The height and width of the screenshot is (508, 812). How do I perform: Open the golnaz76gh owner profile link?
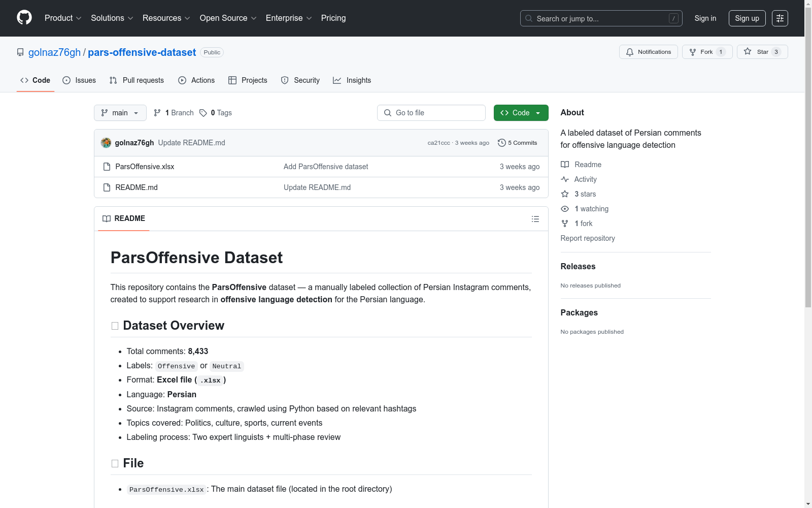click(54, 52)
